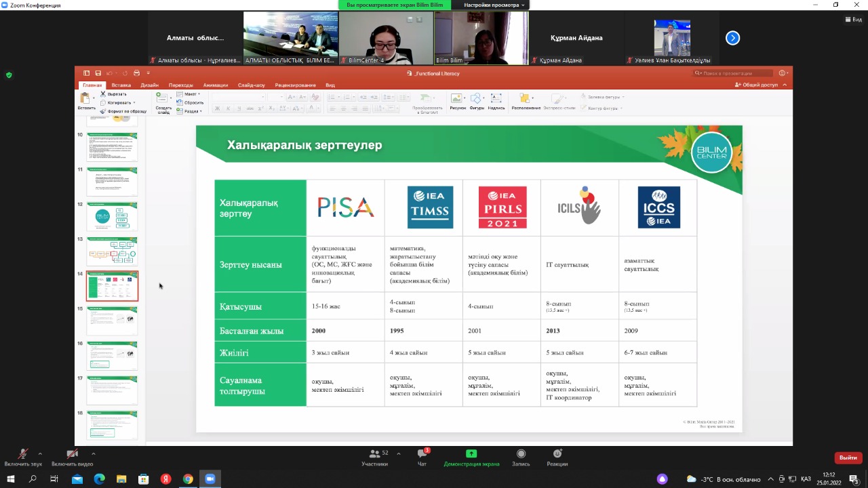Open the Раздел section dropdown
This screenshot has height=488, width=868.
pos(190,111)
